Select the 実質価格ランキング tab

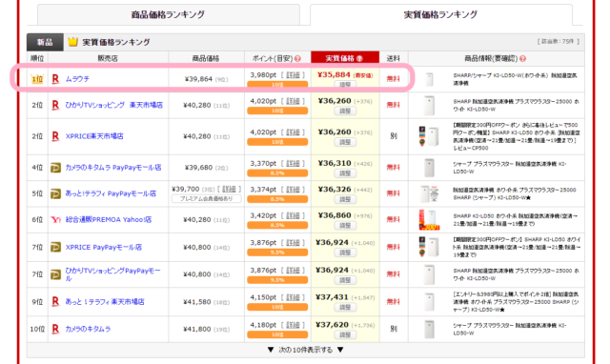(x=440, y=15)
